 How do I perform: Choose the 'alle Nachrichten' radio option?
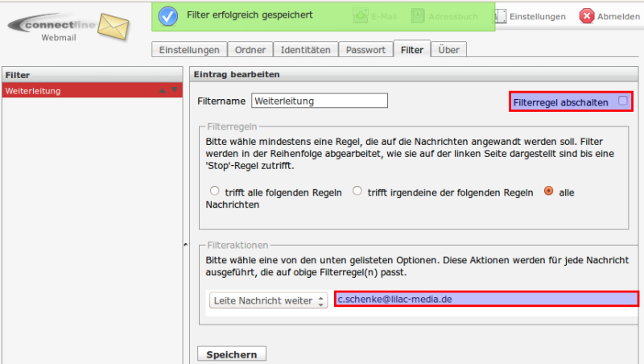(549, 192)
